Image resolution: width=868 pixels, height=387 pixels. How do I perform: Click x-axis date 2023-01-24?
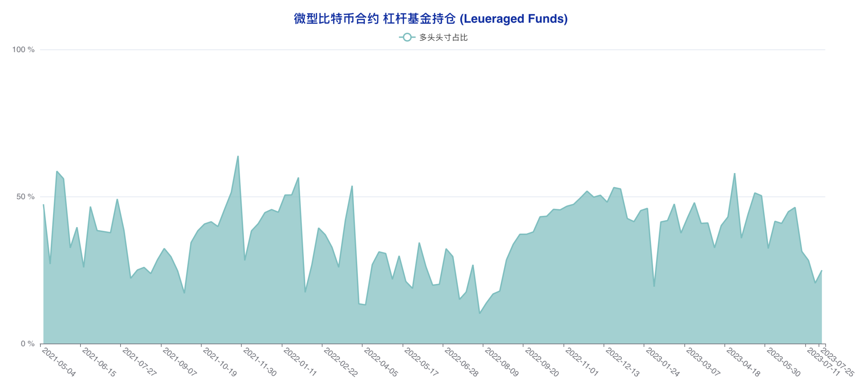662,362
